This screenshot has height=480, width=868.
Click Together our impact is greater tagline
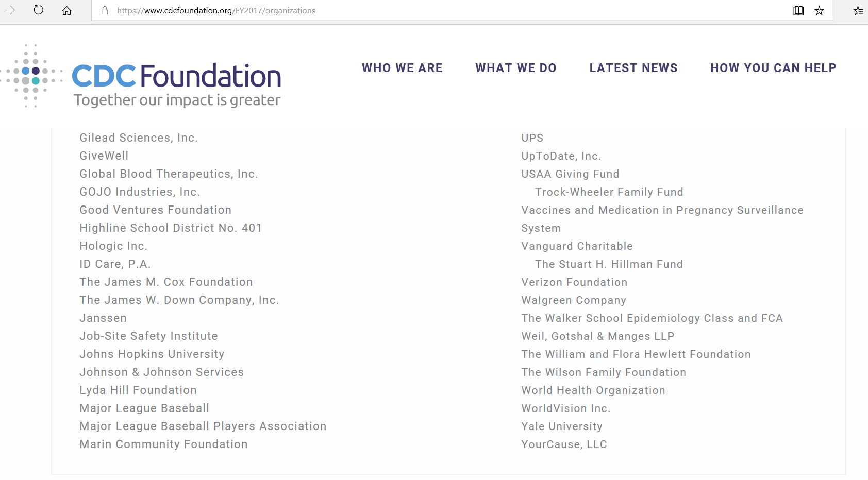(x=177, y=100)
